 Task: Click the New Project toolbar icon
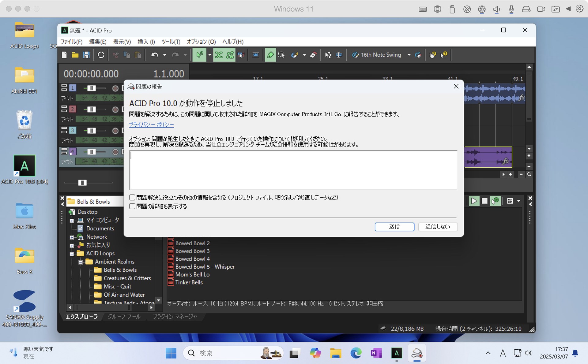[x=64, y=55]
